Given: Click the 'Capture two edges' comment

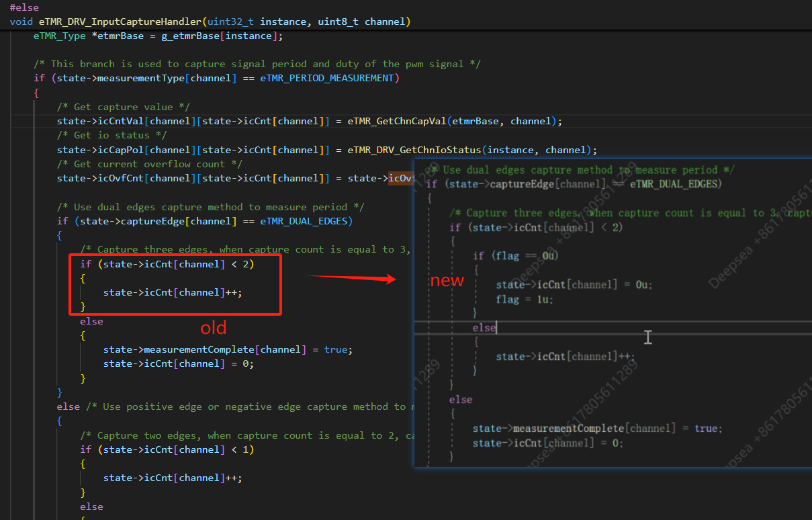Looking at the screenshot, I should (246, 435).
